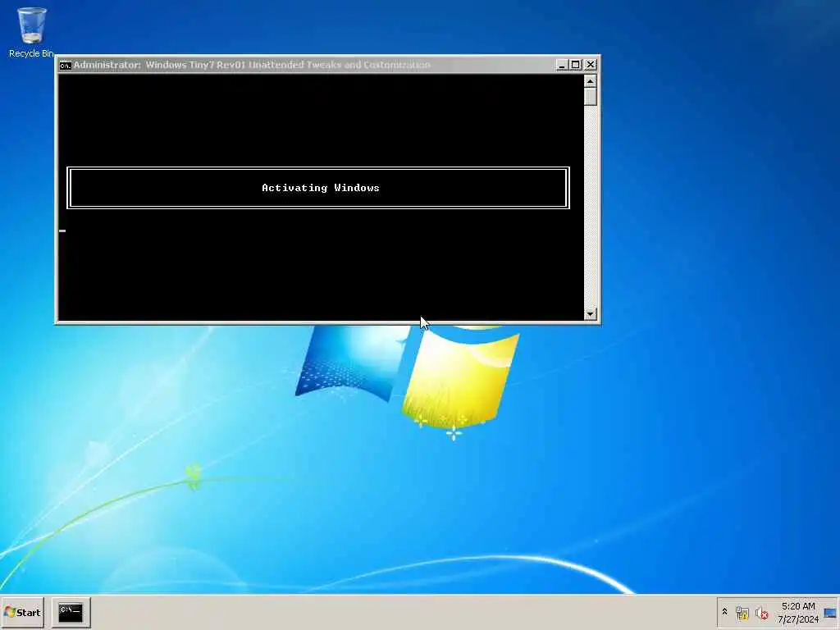Screen dimensions: 840x630
Task: Show hidden tray icons chevron
Action: point(725,612)
